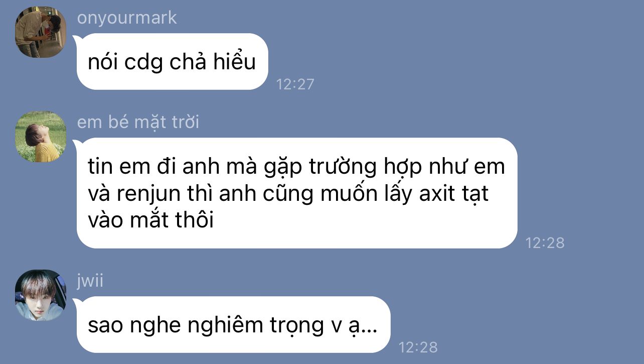This screenshot has width=644, height=364.
Task: Open onyourmark's profile picture
Action: point(41,32)
